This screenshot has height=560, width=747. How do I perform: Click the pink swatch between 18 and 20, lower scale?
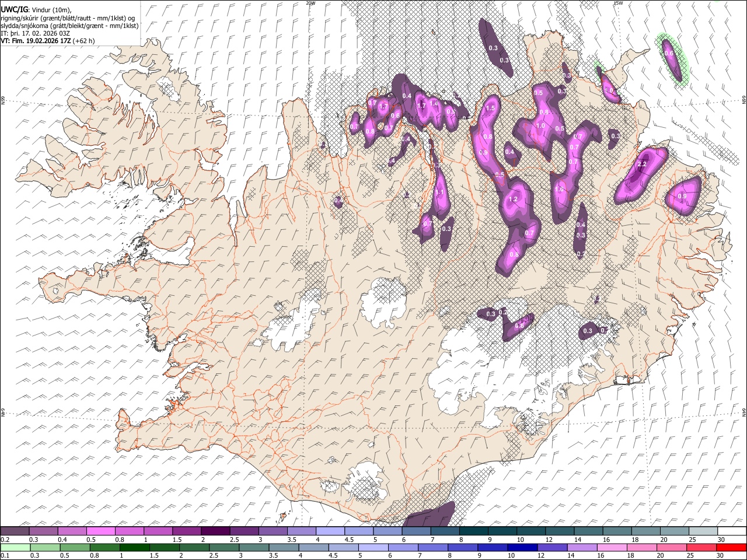point(641,547)
